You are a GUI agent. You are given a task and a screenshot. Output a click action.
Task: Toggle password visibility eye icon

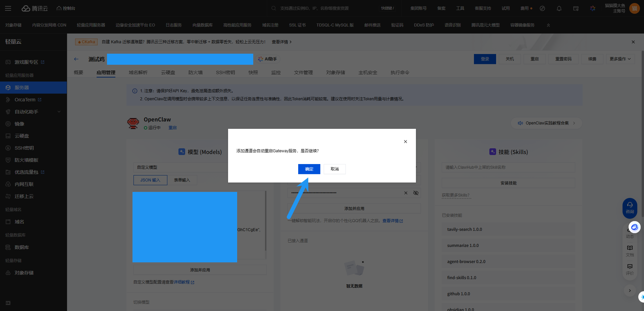point(416,193)
